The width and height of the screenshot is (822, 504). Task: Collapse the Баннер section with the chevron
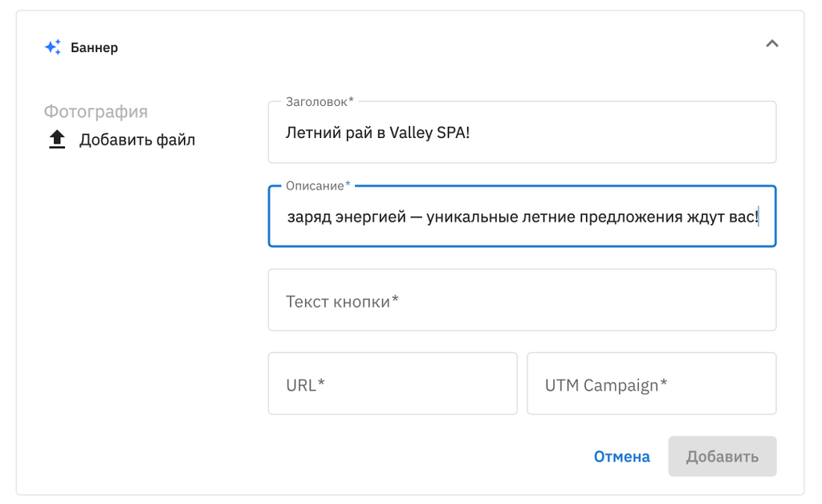pyautogui.click(x=772, y=43)
